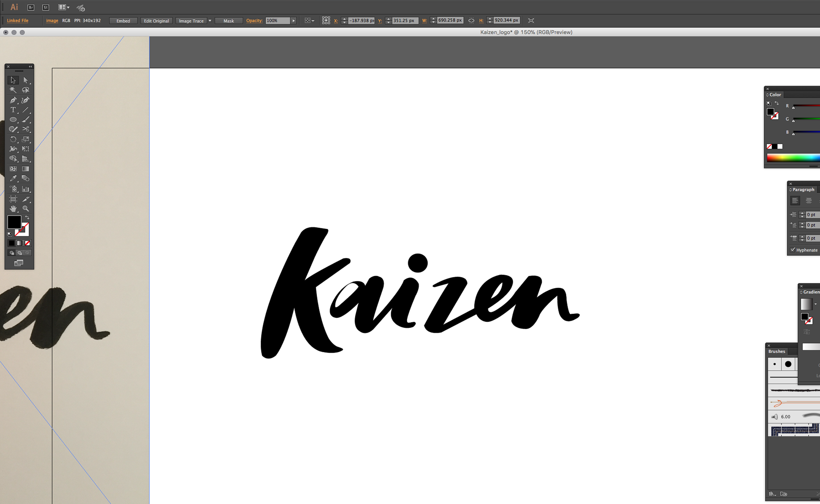Select the Zoom tool
Screen dimensions: 820x504
26,209
